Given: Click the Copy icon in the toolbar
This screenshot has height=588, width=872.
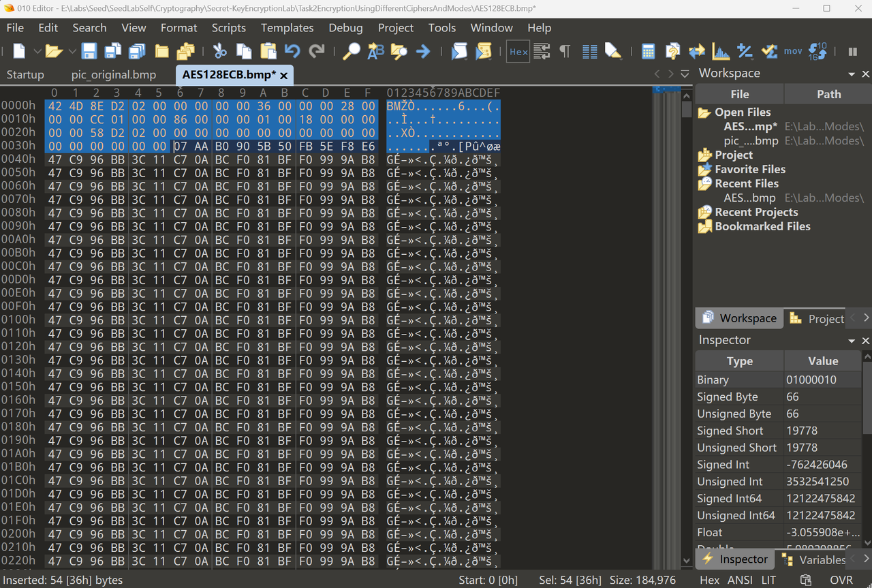Looking at the screenshot, I should (x=244, y=51).
